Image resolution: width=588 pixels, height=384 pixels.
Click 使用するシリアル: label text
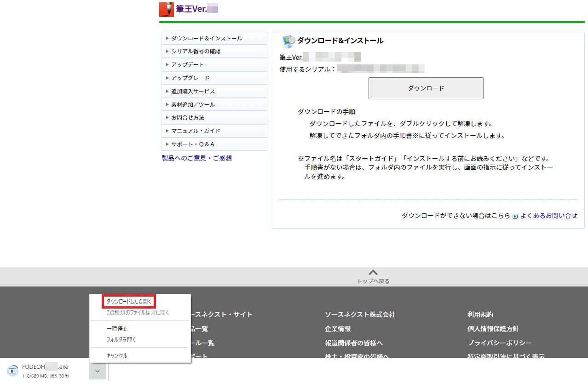coord(308,69)
